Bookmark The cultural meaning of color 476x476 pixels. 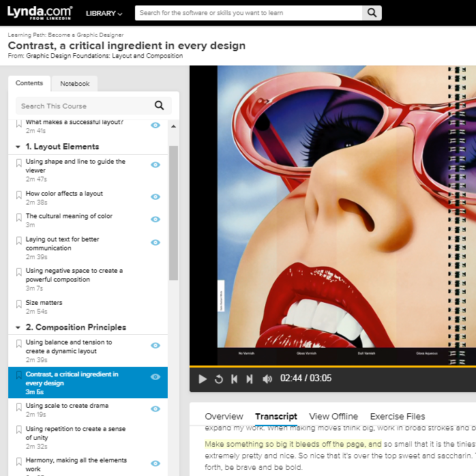[19, 218]
